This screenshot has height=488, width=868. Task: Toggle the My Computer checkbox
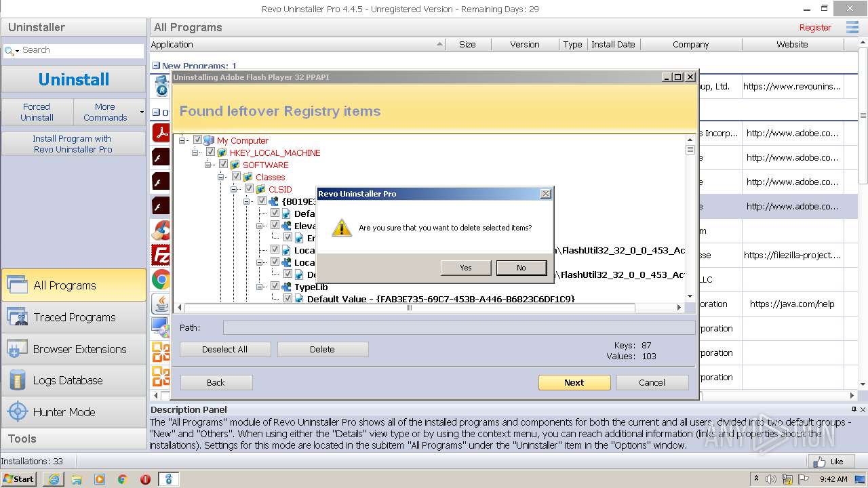coord(197,140)
